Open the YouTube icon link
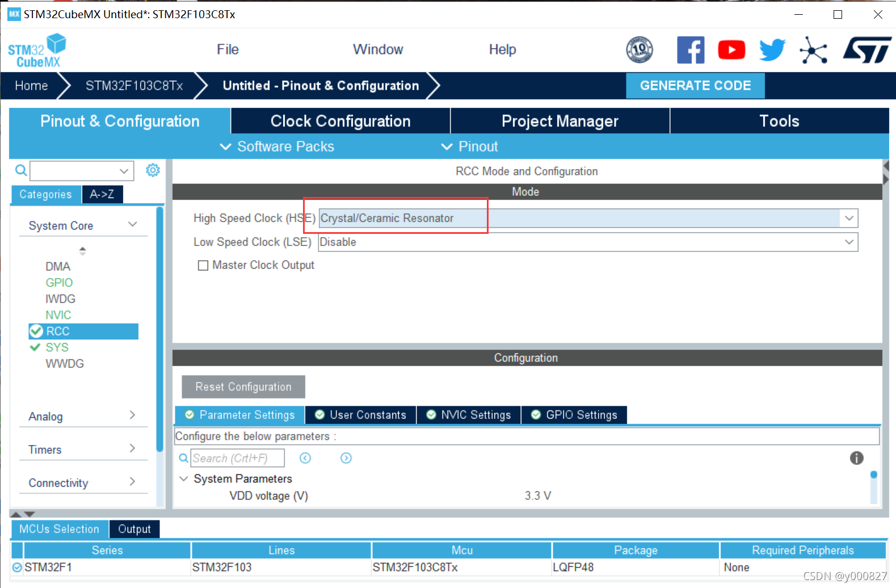Screen dimensions: 896x588 731,50
